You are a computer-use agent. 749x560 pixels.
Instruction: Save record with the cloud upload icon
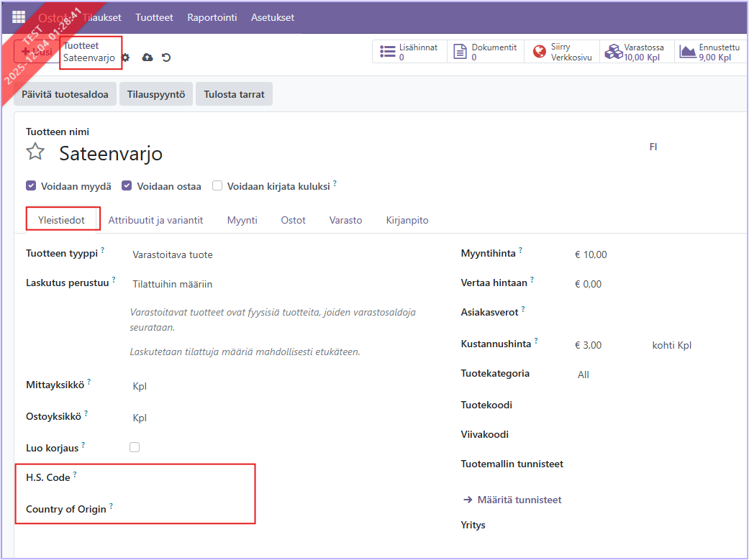point(147,58)
